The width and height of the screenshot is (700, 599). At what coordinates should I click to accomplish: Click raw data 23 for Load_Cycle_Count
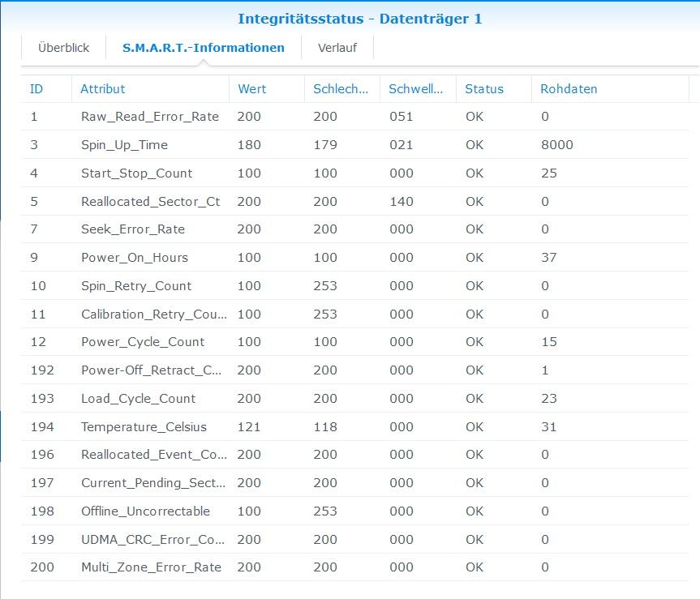pos(549,399)
